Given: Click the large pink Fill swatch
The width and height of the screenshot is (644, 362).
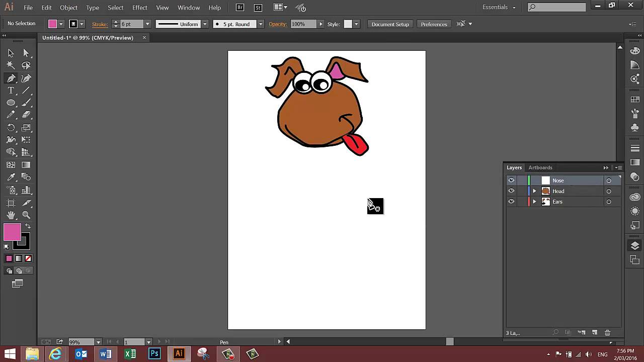Looking at the screenshot, I should pos(12,232).
